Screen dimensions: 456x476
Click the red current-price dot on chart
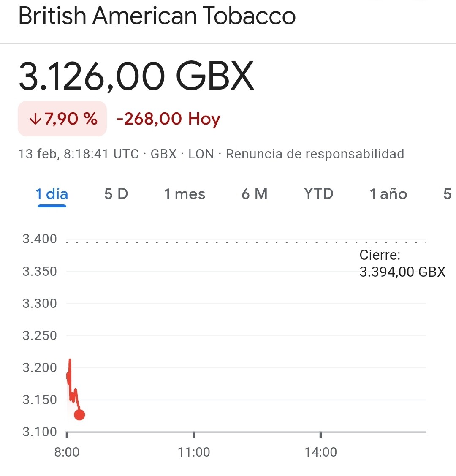click(79, 415)
